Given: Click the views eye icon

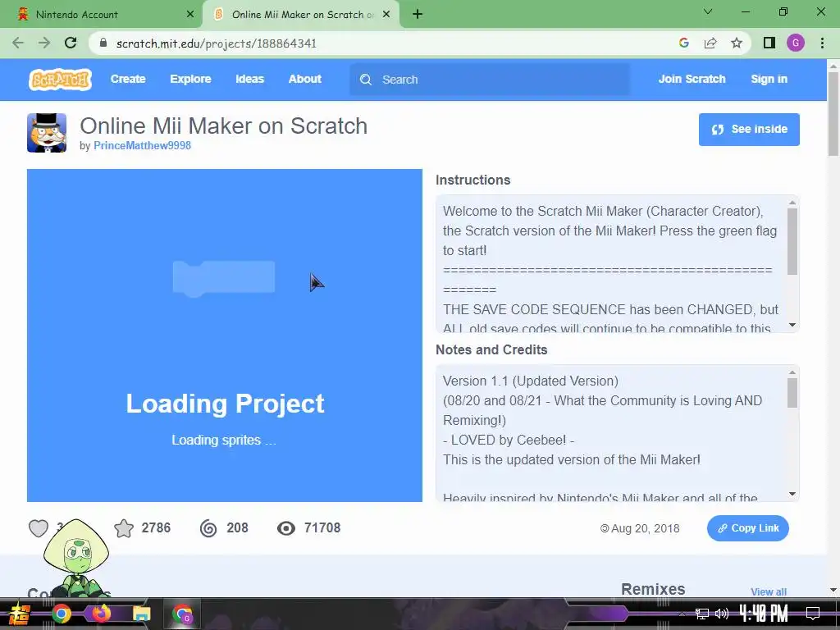Looking at the screenshot, I should pos(286,528).
